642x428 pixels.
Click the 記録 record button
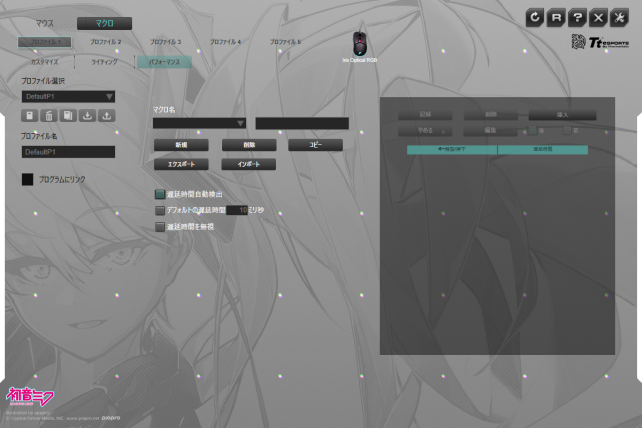(x=425, y=115)
